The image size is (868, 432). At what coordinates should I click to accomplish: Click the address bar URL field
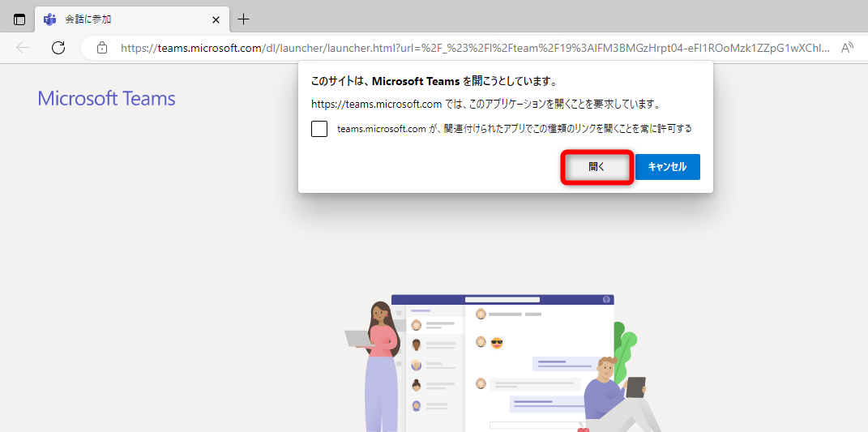475,48
